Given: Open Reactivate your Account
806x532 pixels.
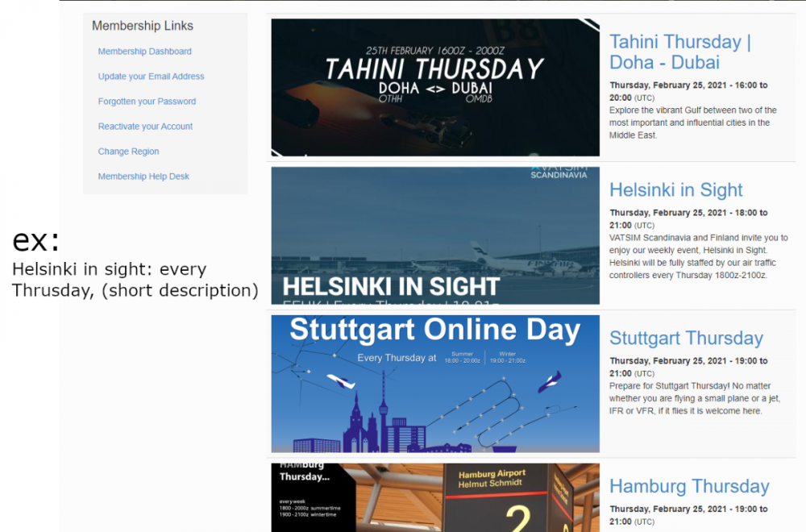Looking at the screenshot, I should coord(145,127).
